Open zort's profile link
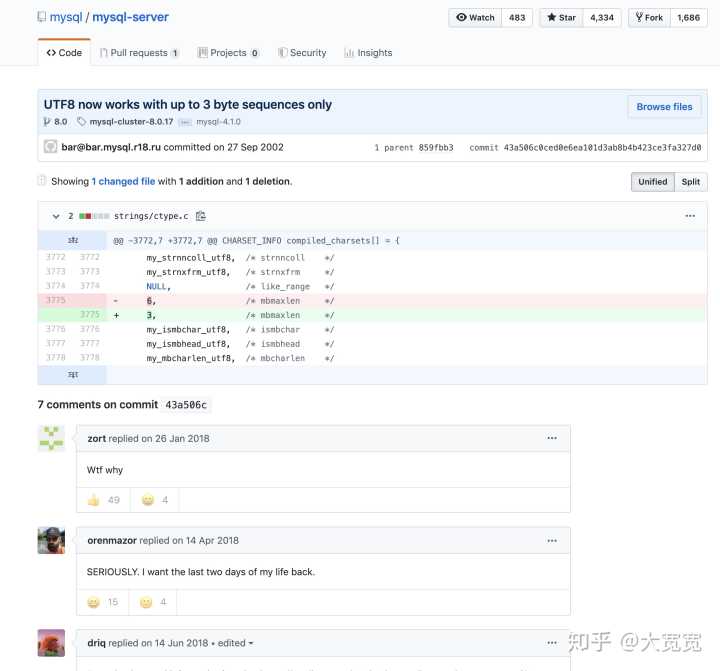The height and width of the screenshot is (671, 720). pyautogui.click(x=96, y=439)
